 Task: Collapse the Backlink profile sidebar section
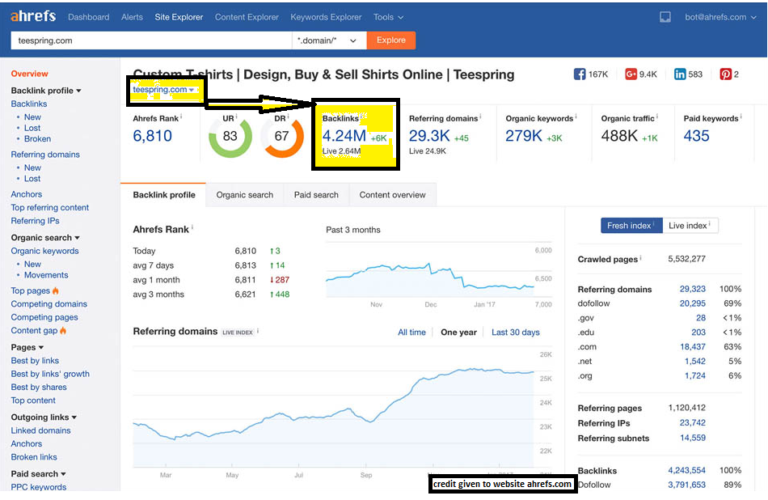point(46,91)
